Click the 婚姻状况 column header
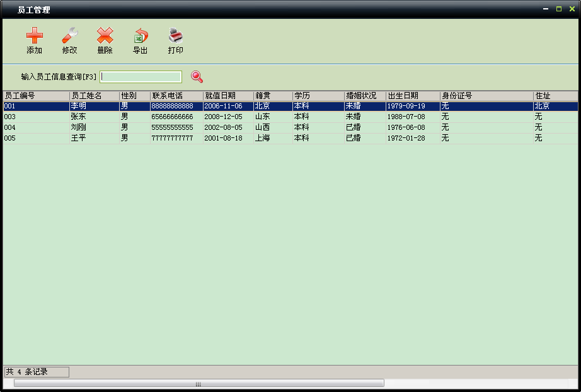This screenshot has height=392, width=581. pos(365,96)
